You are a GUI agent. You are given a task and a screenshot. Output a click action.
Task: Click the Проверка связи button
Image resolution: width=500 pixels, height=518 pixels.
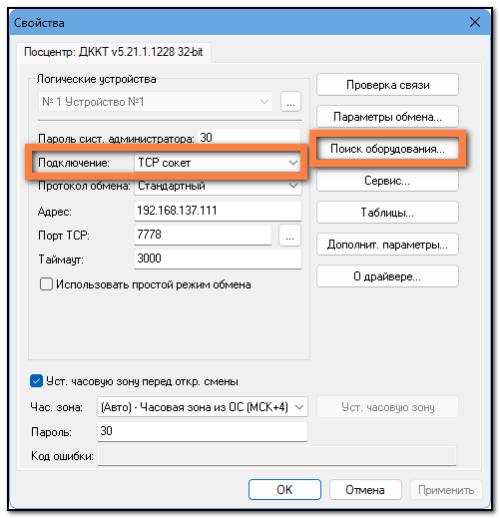click(x=387, y=85)
